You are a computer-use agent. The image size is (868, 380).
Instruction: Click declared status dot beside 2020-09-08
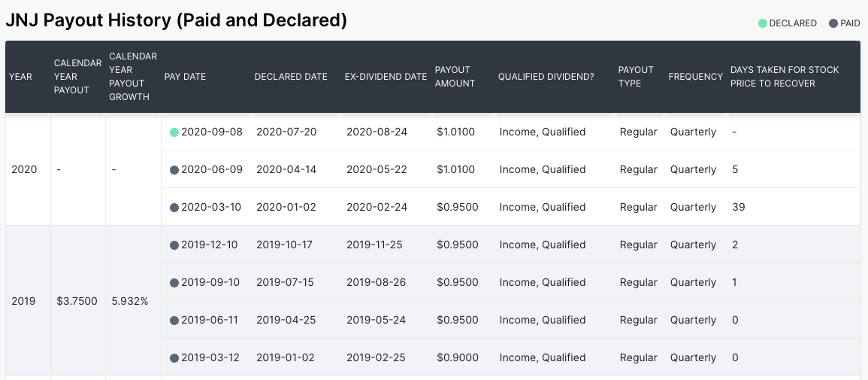pyautogui.click(x=174, y=132)
